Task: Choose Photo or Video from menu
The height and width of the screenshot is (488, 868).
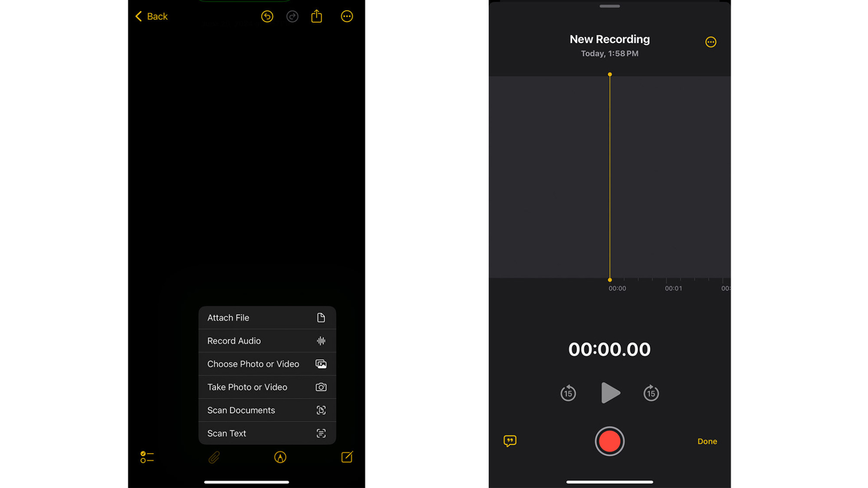Action: [266, 364]
